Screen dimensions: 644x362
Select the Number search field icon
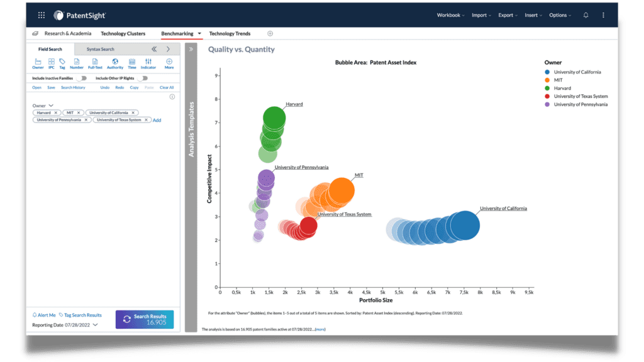tap(76, 63)
